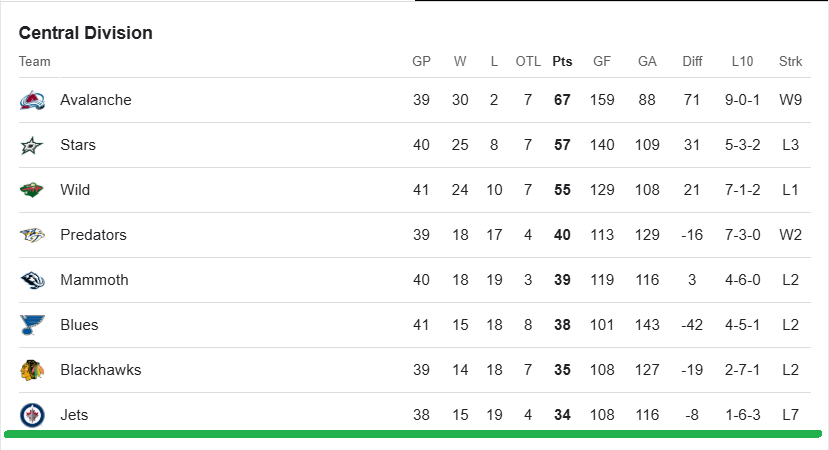Click the OTL column header

pyautogui.click(x=528, y=62)
